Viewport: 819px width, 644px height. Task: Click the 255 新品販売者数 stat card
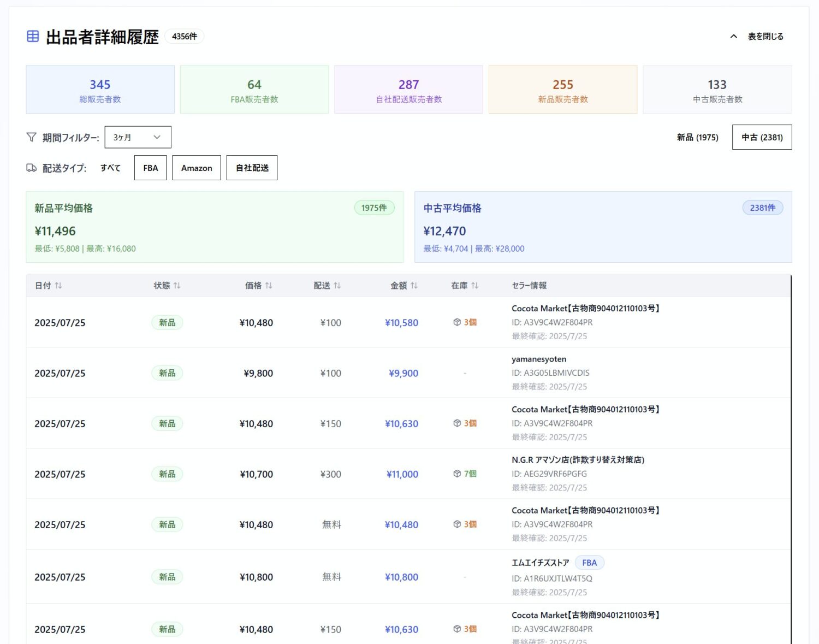pyautogui.click(x=563, y=90)
